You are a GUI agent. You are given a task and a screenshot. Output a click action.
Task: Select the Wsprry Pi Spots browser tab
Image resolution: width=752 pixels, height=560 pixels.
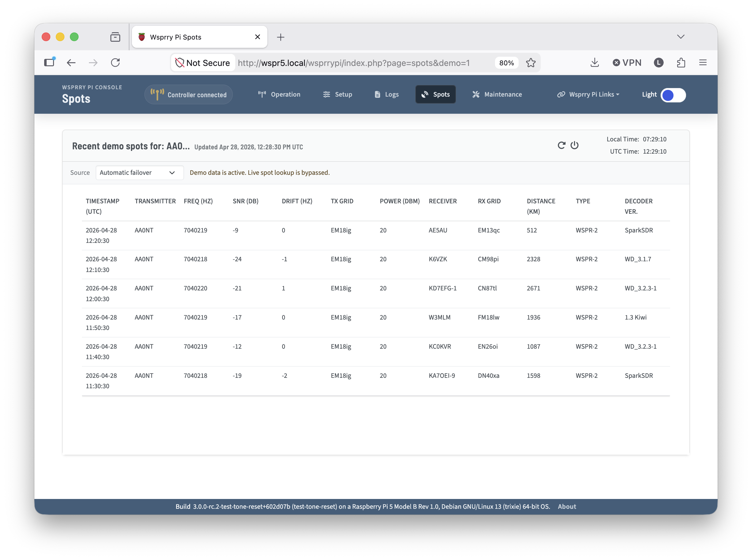click(x=199, y=37)
